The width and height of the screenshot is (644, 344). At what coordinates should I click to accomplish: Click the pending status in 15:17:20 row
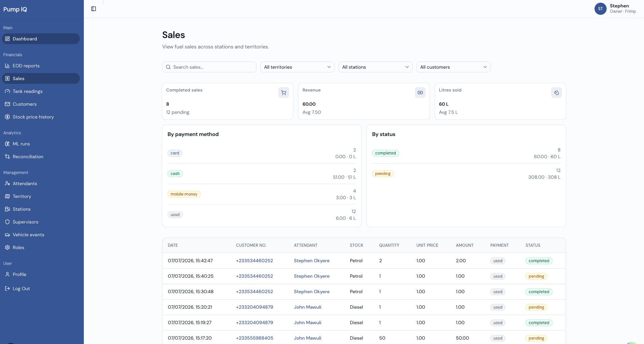click(x=536, y=338)
